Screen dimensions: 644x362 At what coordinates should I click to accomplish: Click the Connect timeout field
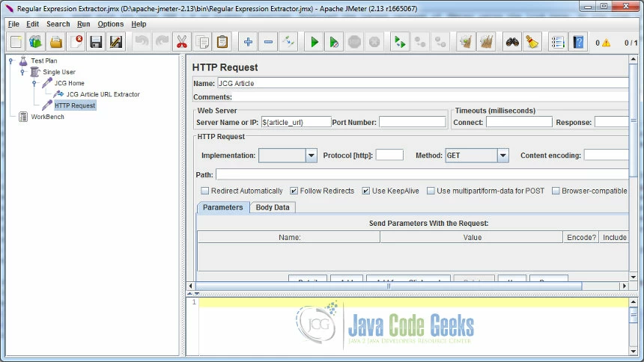tap(519, 122)
